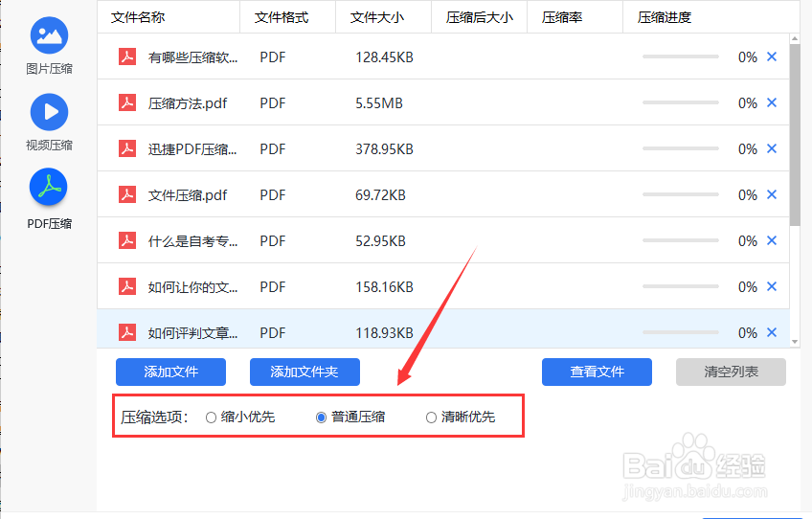Select file name 压缩方法.pdf

tap(188, 103)
